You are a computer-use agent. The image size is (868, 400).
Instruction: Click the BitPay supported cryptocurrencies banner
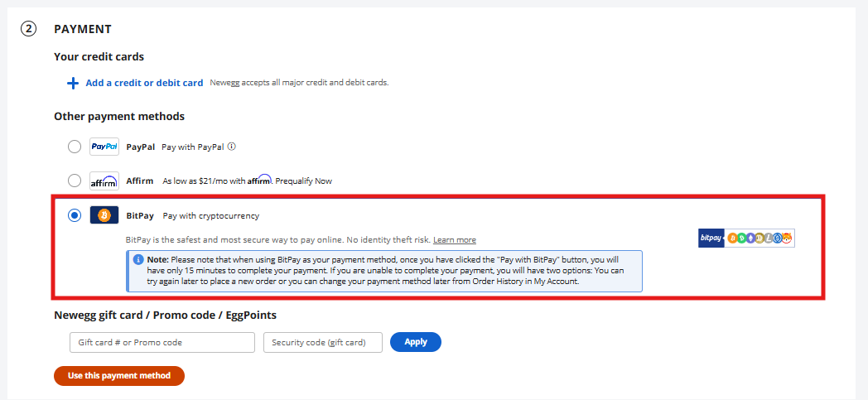(746, 239)
